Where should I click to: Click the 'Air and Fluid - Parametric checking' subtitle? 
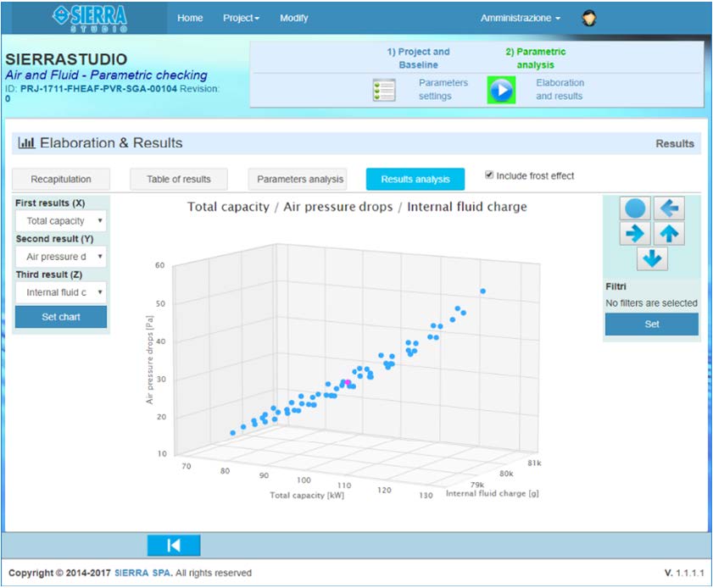(x=106, y=75)
